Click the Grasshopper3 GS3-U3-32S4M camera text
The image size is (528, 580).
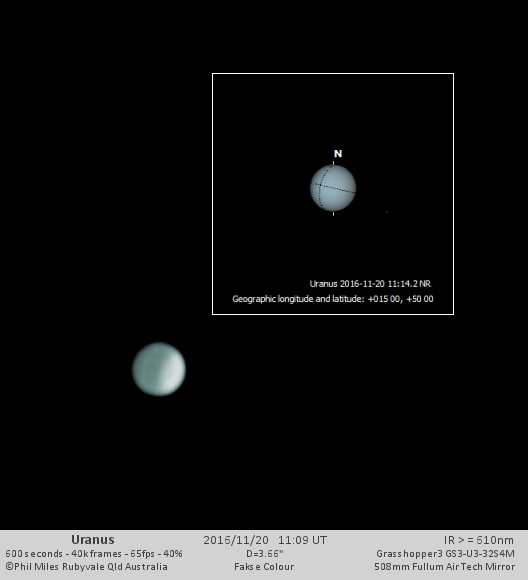tap(445, 554)
